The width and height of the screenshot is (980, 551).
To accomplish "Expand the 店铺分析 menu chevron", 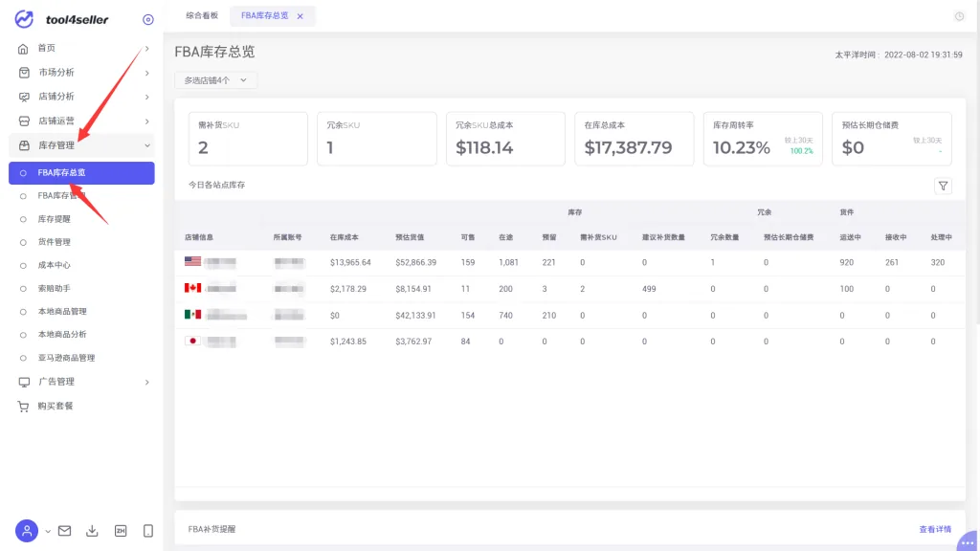I will click(146, 97).
